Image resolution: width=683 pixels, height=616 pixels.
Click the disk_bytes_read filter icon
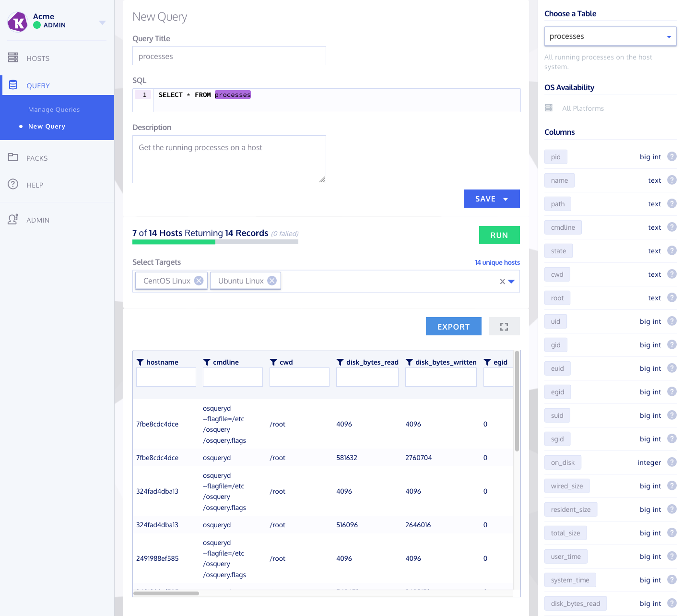coord(340,362)
